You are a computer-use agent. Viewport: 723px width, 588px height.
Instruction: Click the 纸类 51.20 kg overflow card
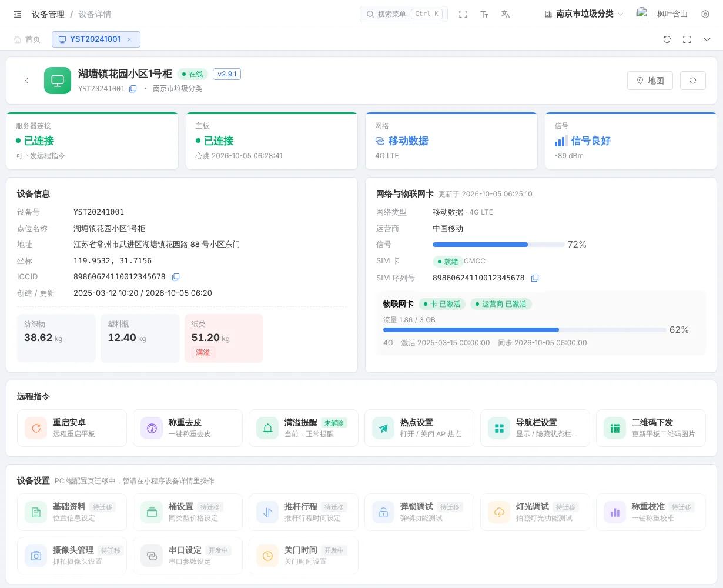point(224,338)
